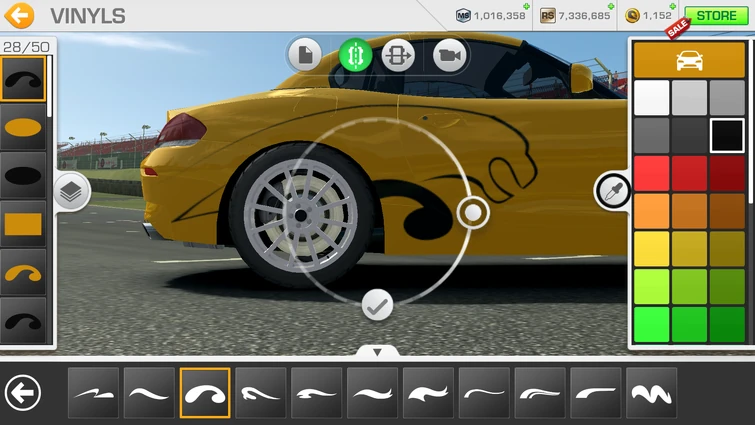The width and height of the screenshot is (755, 425).
Task: Add more R$ currency with plus icon
Action: coord(611,6)
